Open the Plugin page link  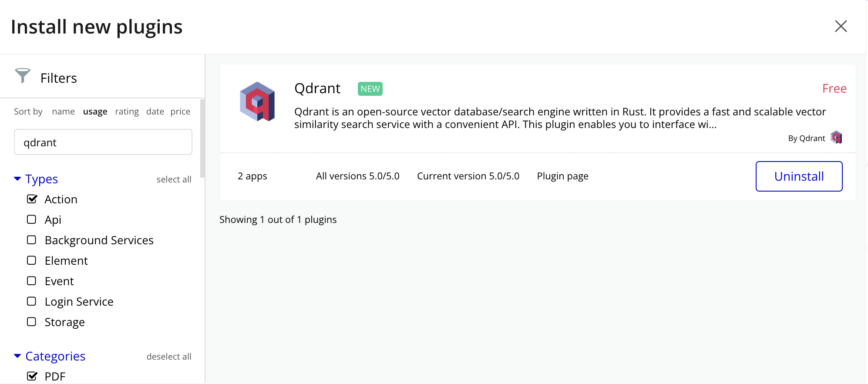[x=562, y=176]
